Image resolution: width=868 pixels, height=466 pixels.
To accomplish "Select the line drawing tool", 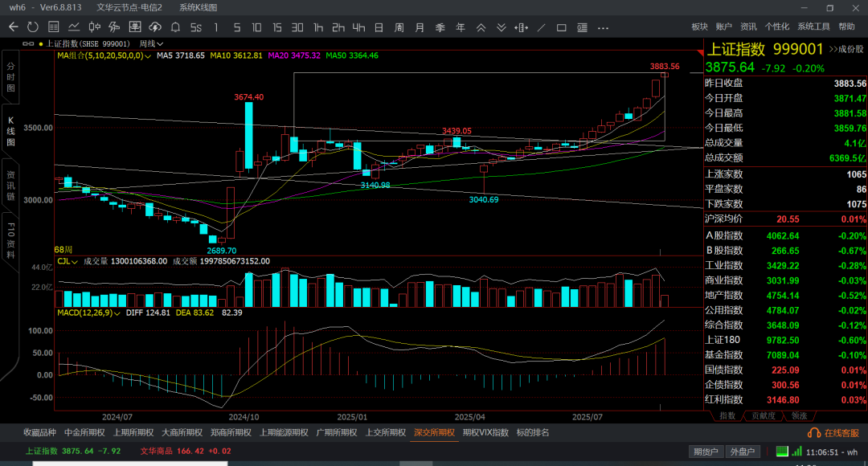I will click(x=542, y=27).
